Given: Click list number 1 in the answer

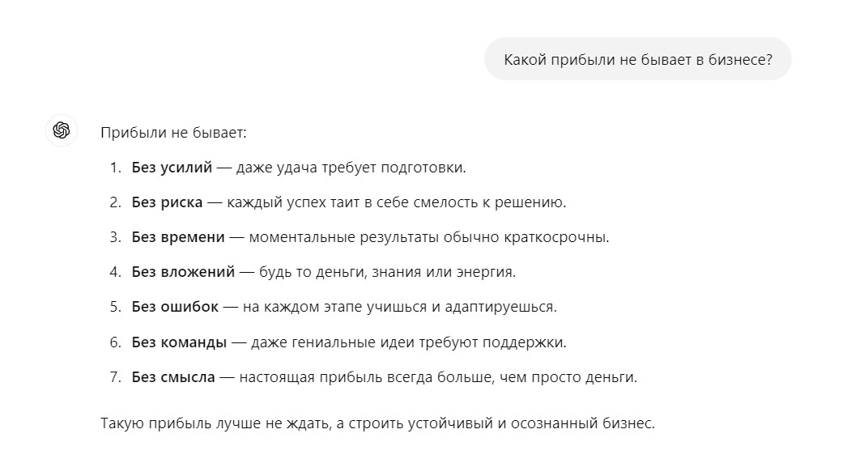Looking at the screenshot, I should click(x=114, y=168).
